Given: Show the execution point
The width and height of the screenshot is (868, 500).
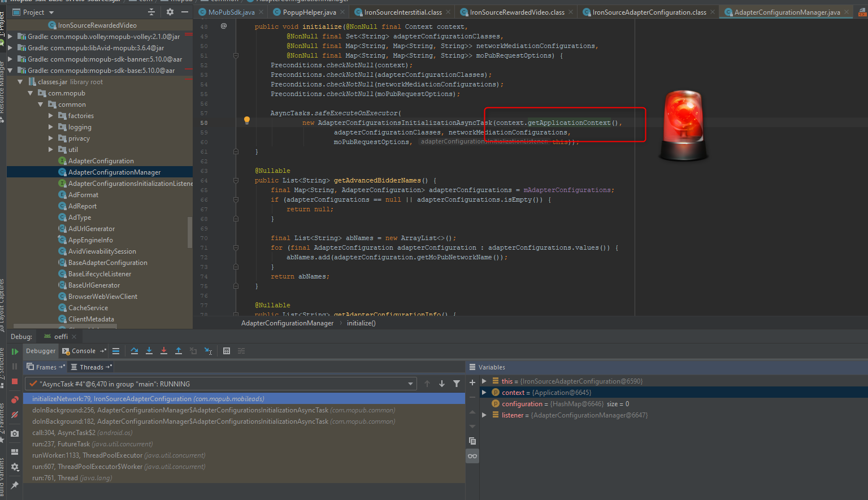Looking at the screenshot, I should pyautogui.click(x=116, y=351).
